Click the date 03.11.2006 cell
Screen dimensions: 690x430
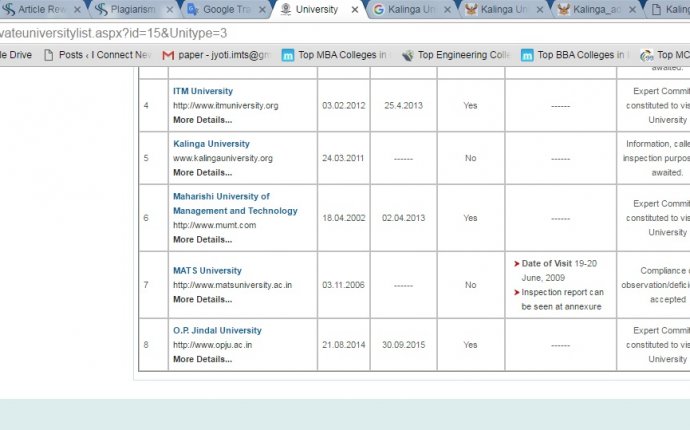tap(343, 285)
